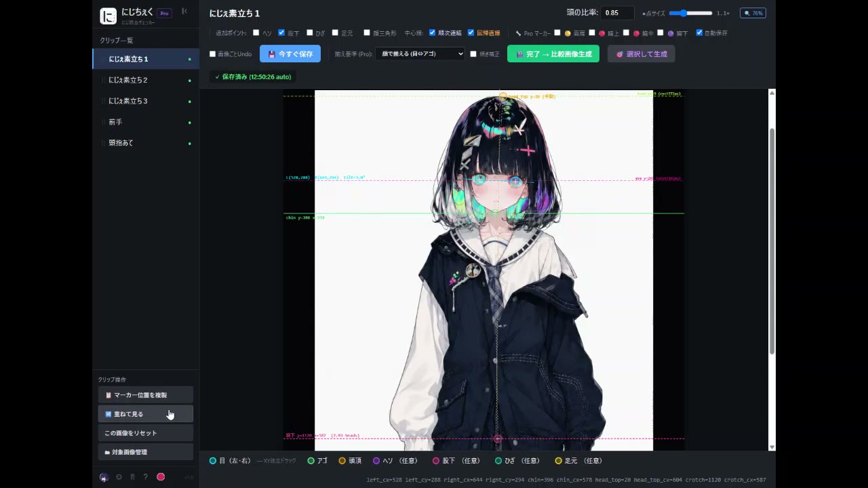Image resolution: width=868 pixels, height=488 pixels.
Task: Uncheck the 順次連結 center line checkbox
Action: click(433, 33)
